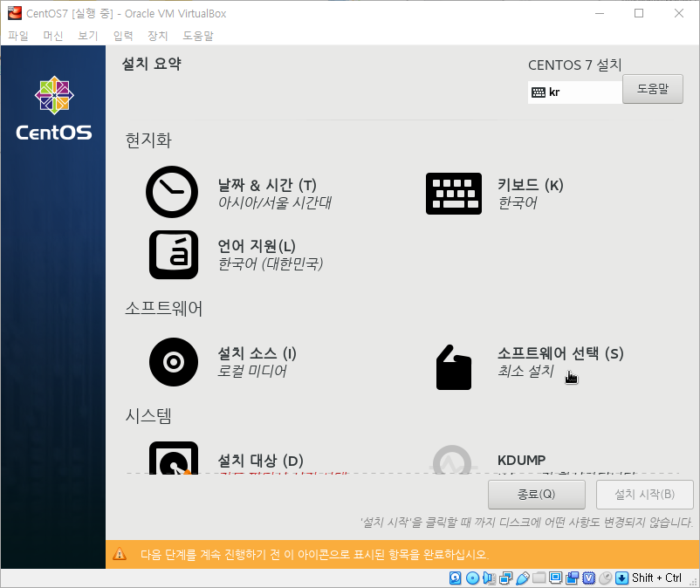700x588 pixels.
Task: Click the Shift + Ctrl host key text
Action: 656,578
